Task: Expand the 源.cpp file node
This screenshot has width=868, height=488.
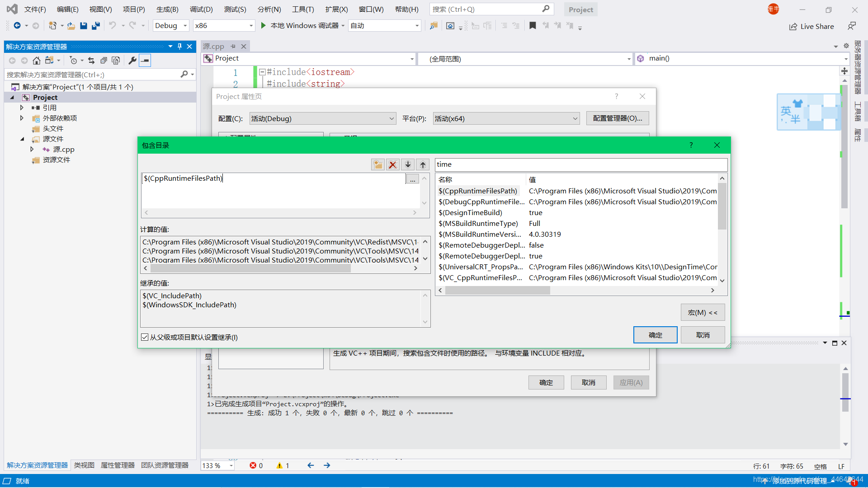Action: tap(32, 149)
